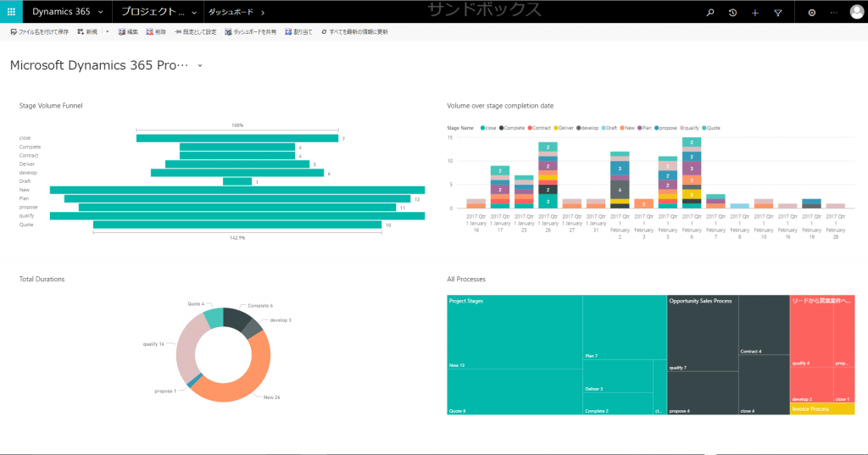
Task: Click ファイル名を付けて保存 save-as button
Action: click(39, 32)
